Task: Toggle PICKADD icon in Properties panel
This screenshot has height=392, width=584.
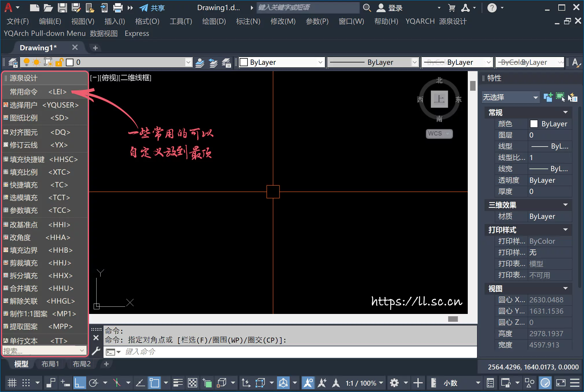Action: pyautogui.click(x=548, y=97)
